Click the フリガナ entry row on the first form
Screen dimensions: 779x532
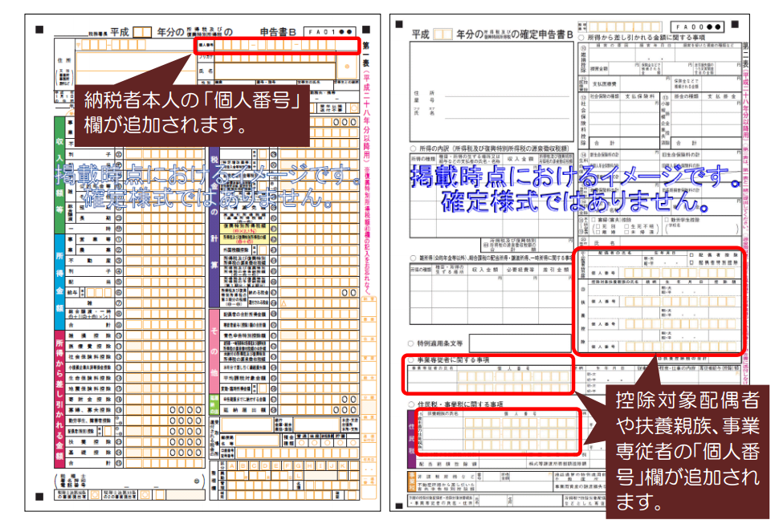tap(275, 58)
